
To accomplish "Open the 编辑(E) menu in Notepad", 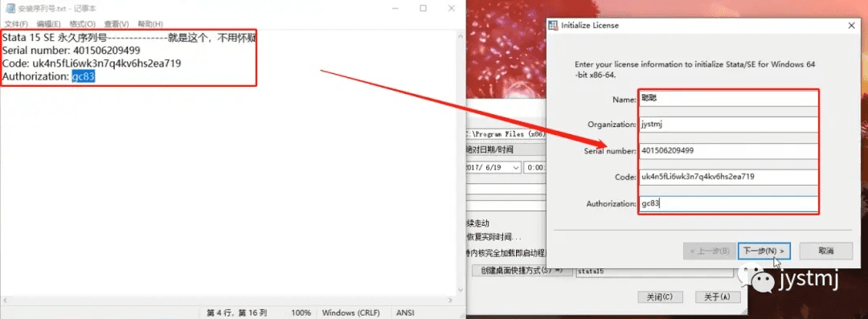I will pos(49,24).
